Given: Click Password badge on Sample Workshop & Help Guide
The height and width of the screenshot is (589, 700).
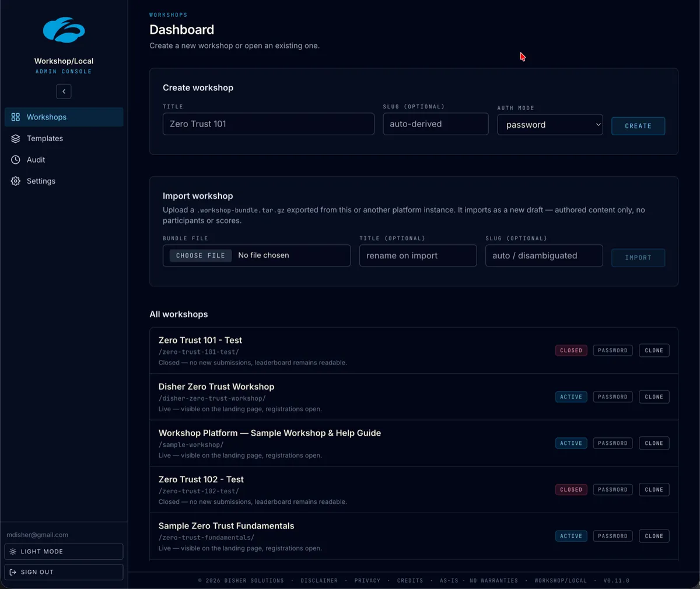Looking at the screenshot, I should 612,443.
